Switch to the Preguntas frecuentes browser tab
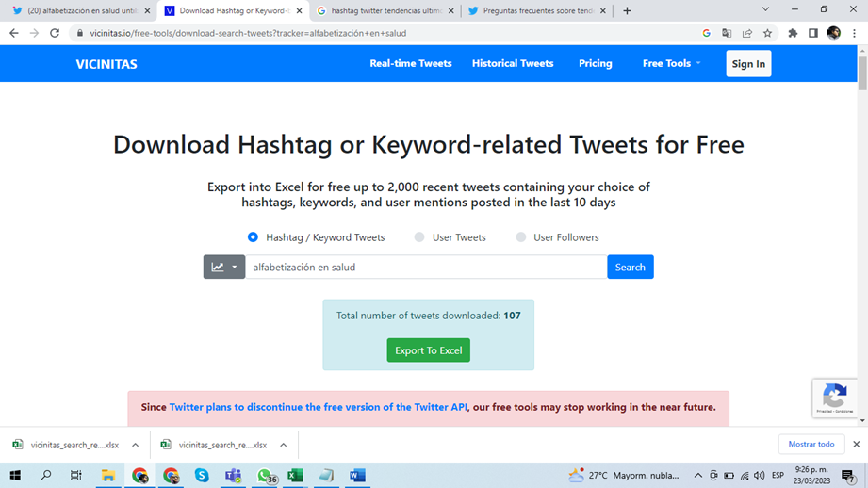 (x=537, y=11)
